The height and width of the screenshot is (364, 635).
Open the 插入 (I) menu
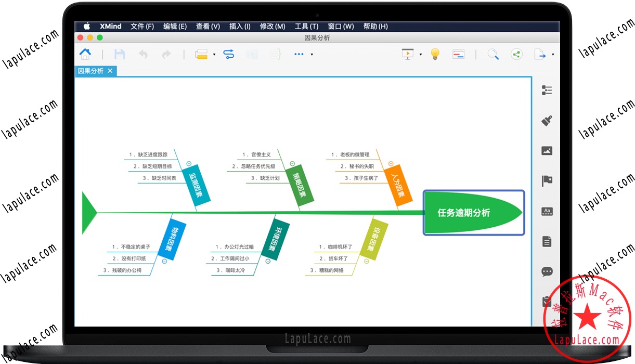tap(240, 26)
